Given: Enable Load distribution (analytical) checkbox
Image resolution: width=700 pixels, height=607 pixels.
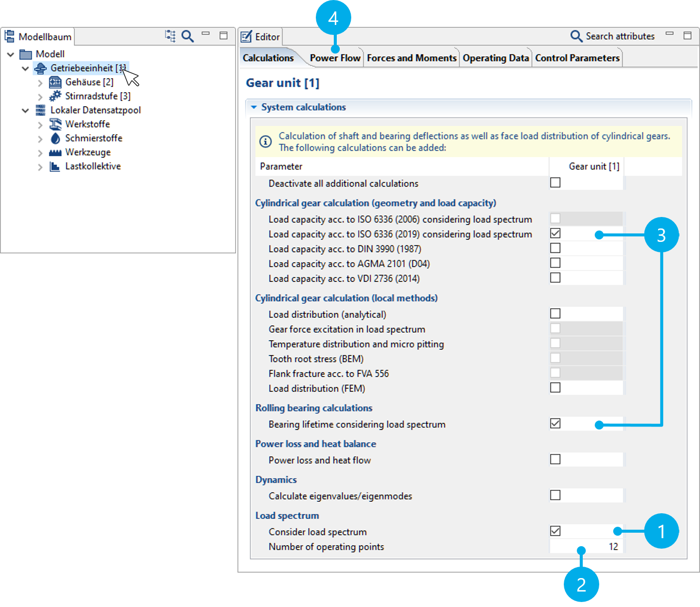Looking at the screenshot, I should click(555, 313).
